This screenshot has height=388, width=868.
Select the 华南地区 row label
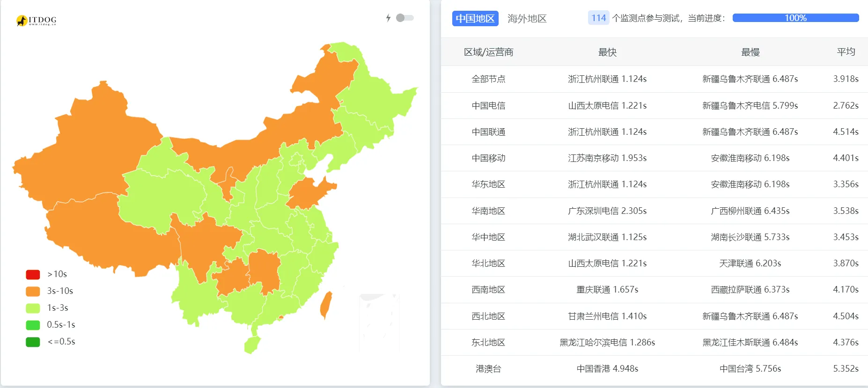tap(488, 211)
